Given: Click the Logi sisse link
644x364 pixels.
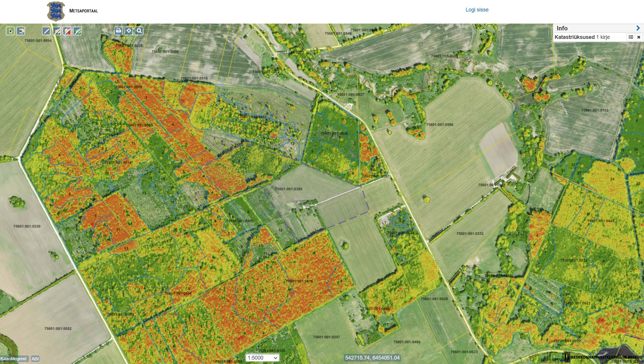Looking at the screenshot, I should pyautogui.click(x=477, y=10).
